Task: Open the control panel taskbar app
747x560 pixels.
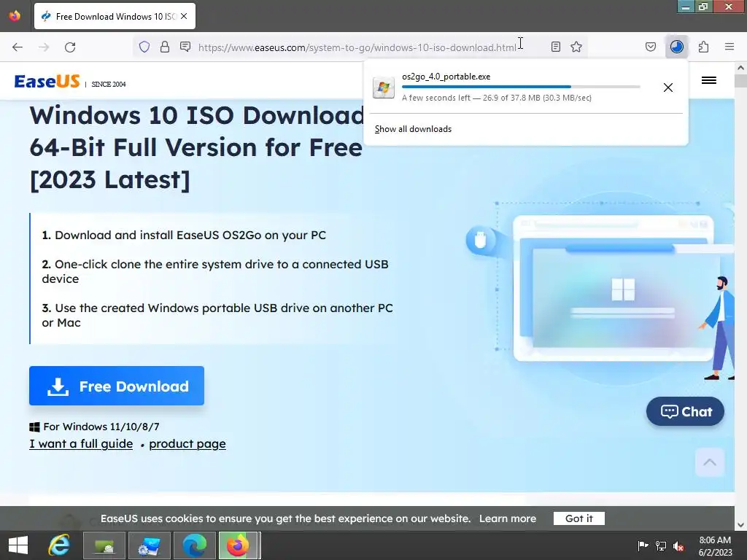Action: tap(150, 545)
